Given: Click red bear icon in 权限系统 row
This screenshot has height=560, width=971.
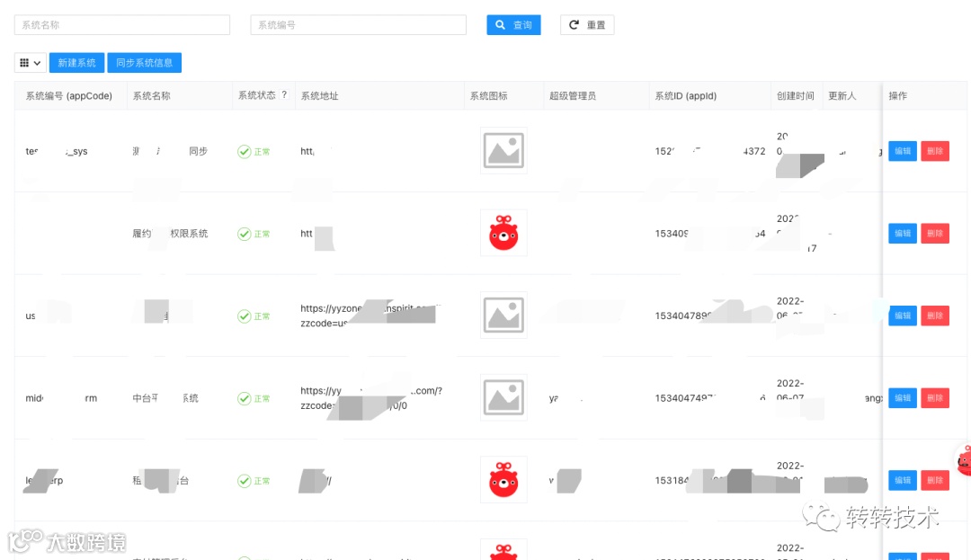Looking at the screenshot, I should pyautogui.click(x=503, y=233).
